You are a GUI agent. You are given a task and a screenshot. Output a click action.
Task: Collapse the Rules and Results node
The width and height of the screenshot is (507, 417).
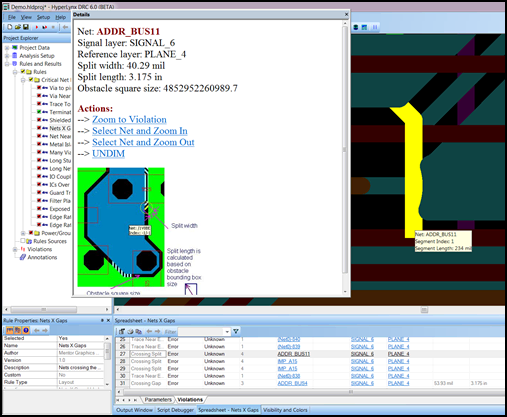point(7,64)
